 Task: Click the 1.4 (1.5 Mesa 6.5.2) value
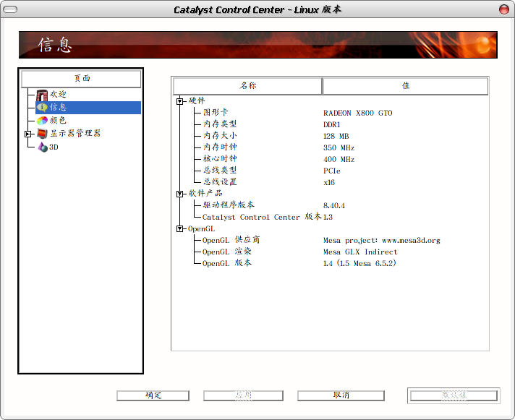point(359,263)
